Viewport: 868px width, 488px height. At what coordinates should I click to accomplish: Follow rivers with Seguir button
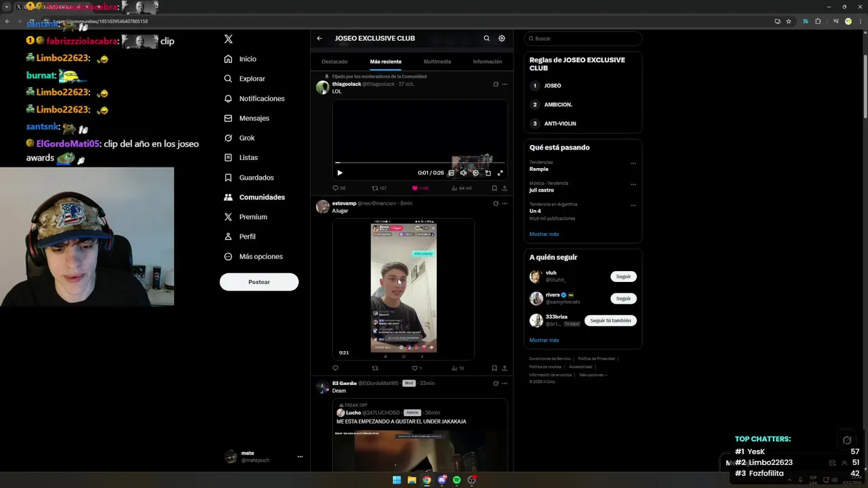623,298
